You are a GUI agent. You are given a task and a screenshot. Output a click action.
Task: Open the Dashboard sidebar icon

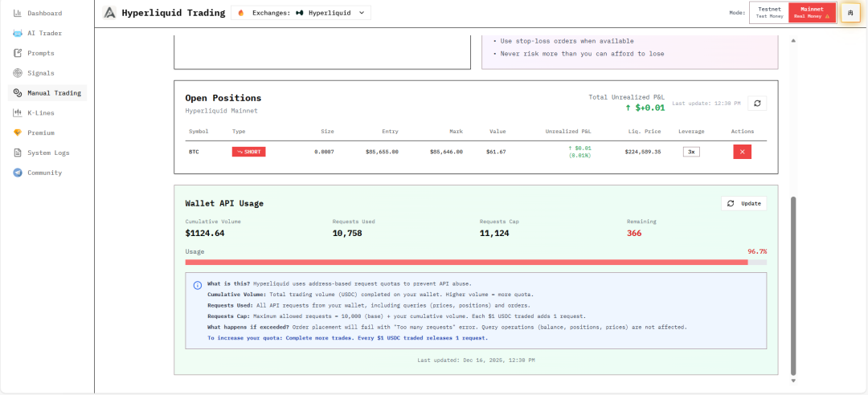tap(17, 13)
